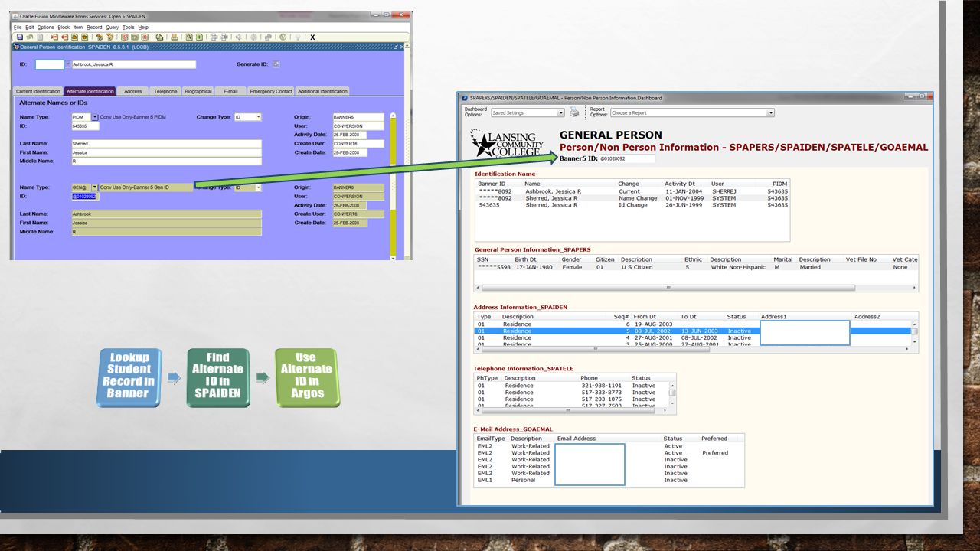Image resolution: width=980 pixels, height=551 pixels.
Task: Open the Telephone tab
Action: [165, 91]
